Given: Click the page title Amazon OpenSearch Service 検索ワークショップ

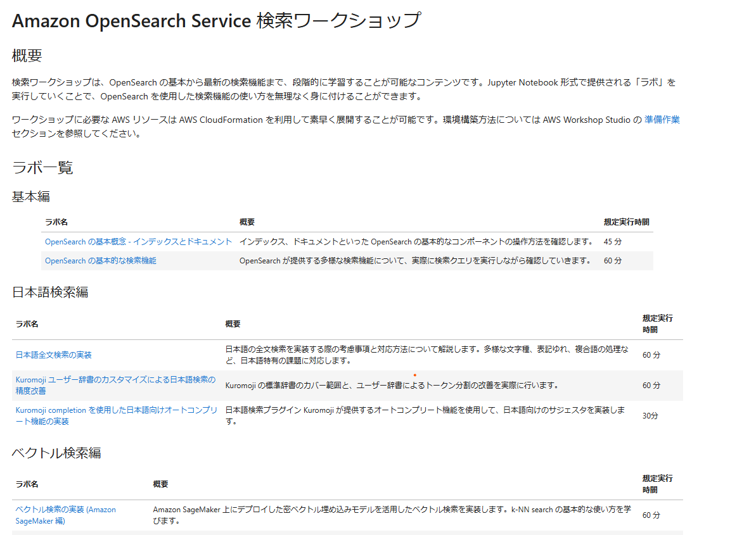Looking at the screenshot, I should click(x=217, y=21).
